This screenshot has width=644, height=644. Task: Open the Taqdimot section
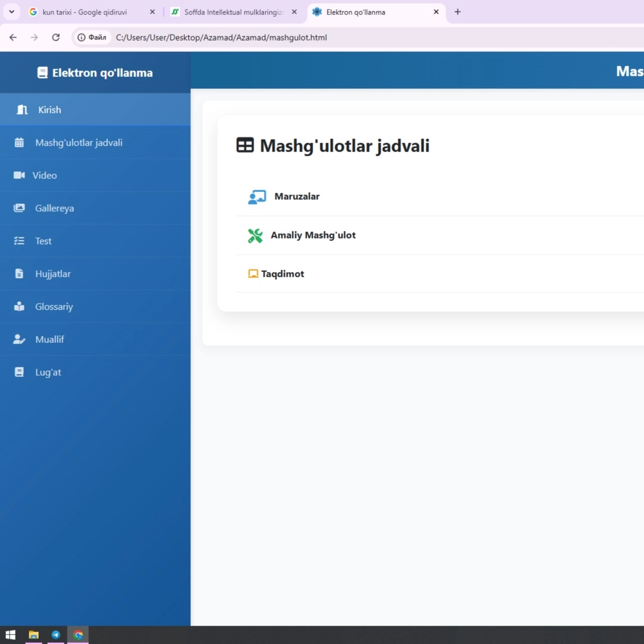[282, 274]
